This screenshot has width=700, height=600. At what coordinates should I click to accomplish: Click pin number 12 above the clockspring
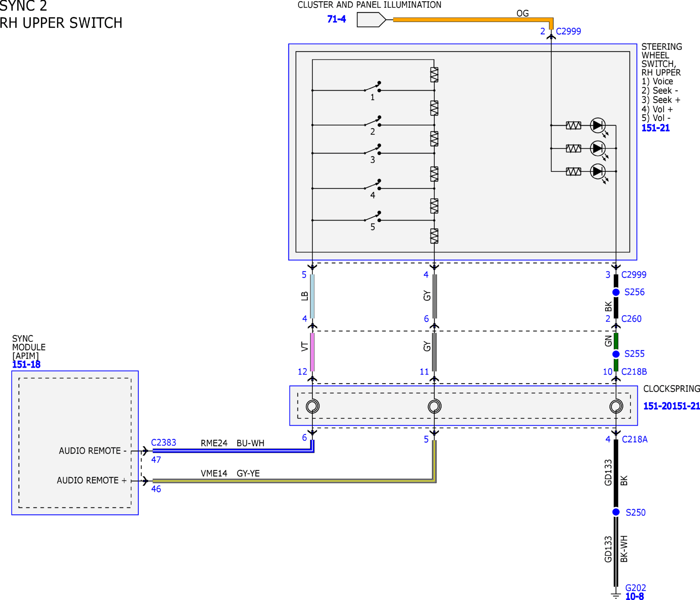tap(302, 372)
